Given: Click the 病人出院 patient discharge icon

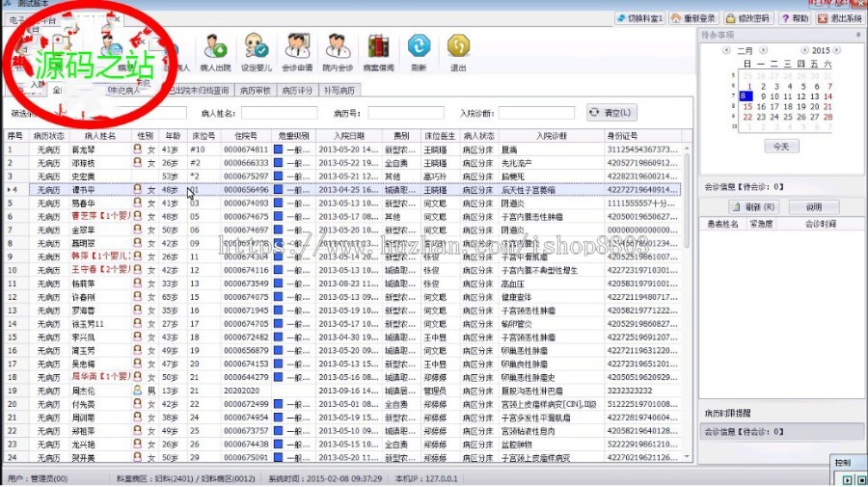Looking at the screenshot, I should 215,51.
